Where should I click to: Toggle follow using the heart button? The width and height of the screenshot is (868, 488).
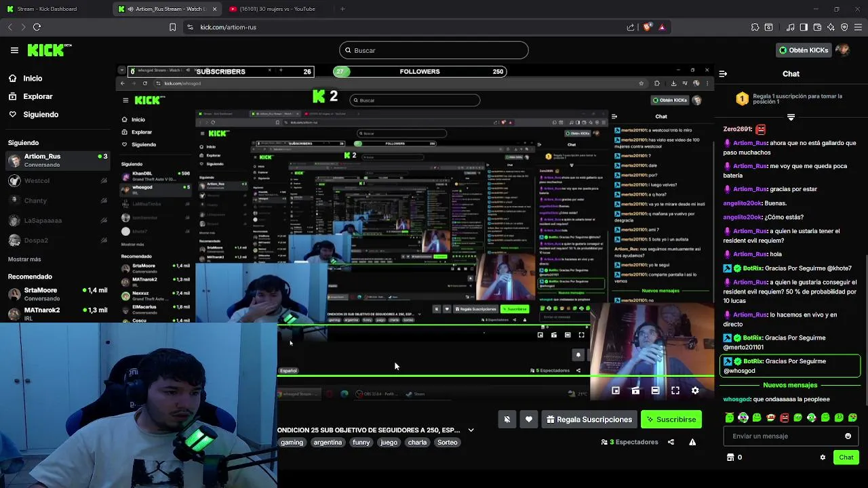point(529,420)
